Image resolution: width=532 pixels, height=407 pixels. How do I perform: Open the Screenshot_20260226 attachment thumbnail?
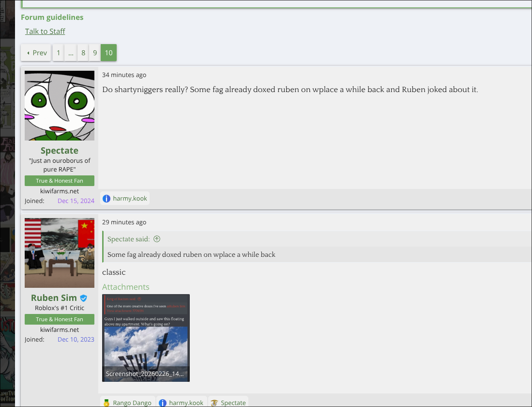(146, 338)
